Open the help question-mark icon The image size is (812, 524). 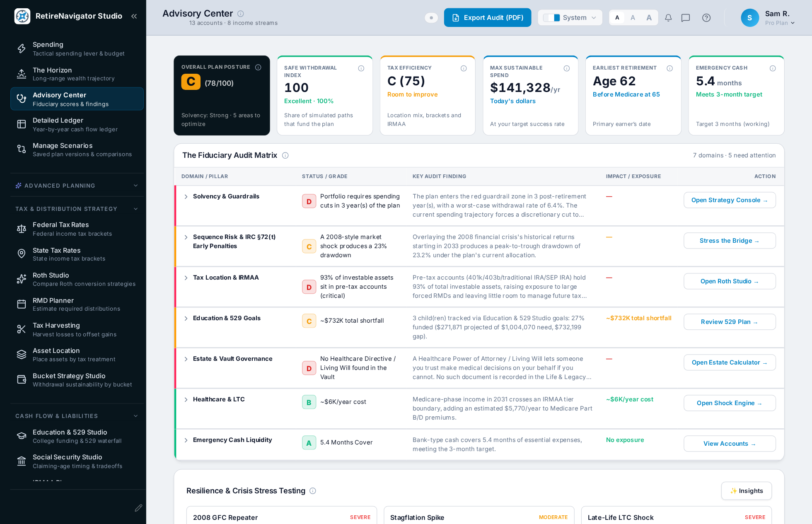[706, 18]
